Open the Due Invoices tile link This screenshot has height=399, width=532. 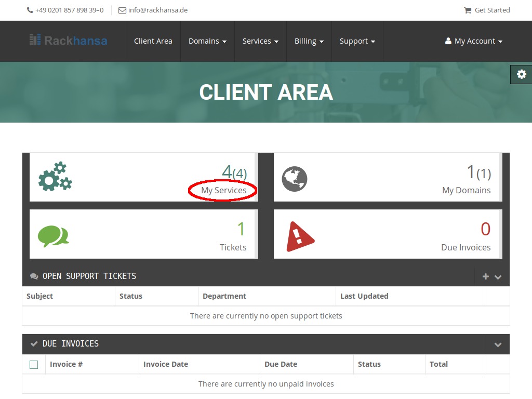(x=465, y=247)
